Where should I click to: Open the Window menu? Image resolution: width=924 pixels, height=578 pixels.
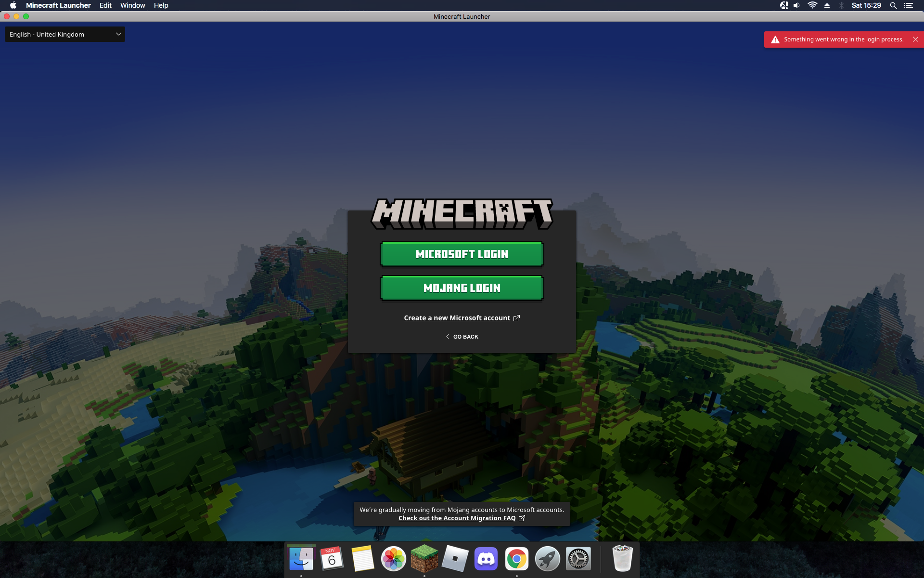point(132,5)
